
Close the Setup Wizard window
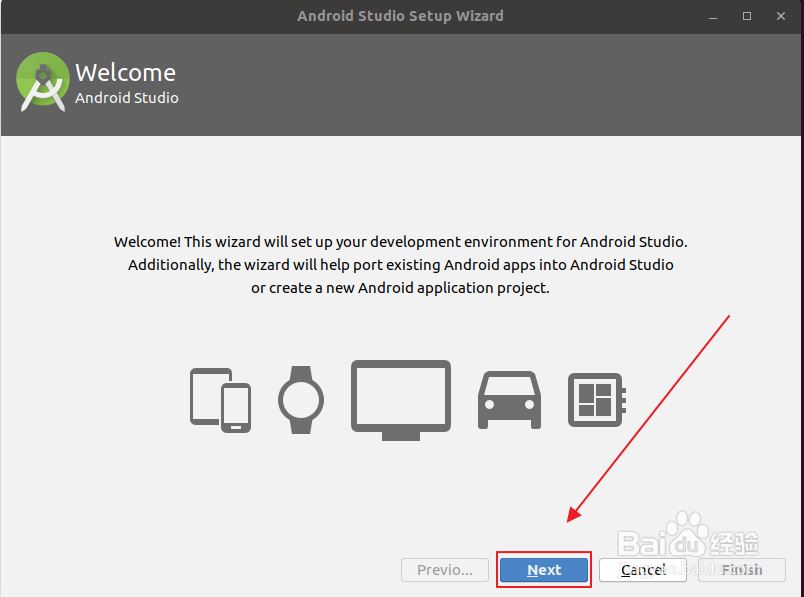(781, 16)
